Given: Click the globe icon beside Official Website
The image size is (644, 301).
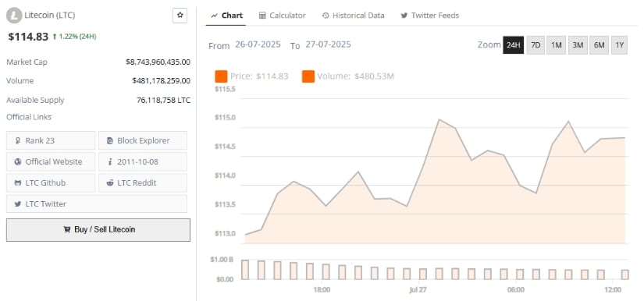Looking at the screenshot, I should [x=18, y=161].
